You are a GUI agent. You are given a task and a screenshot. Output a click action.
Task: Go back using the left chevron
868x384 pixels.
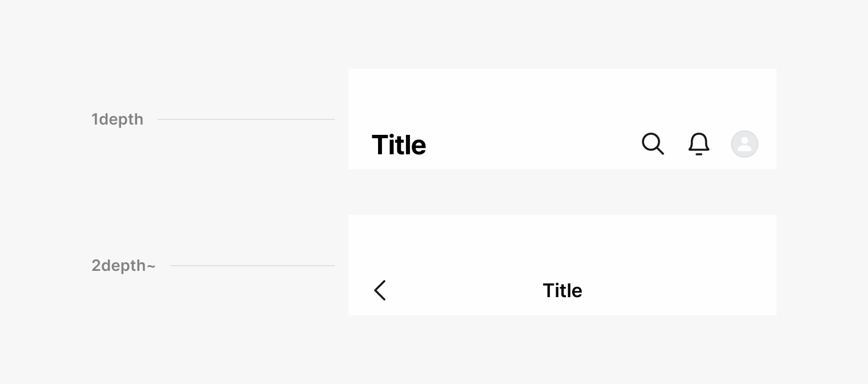coord(380,290)
